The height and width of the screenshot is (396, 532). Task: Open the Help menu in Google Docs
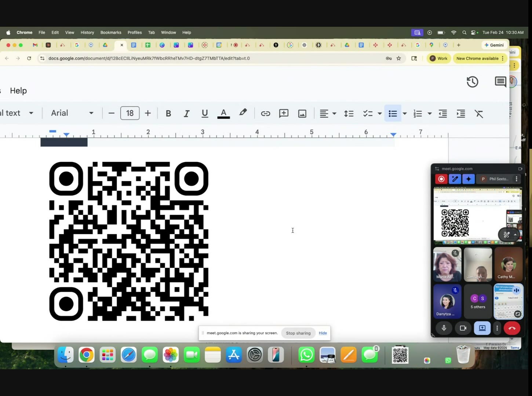click(18, 91)
